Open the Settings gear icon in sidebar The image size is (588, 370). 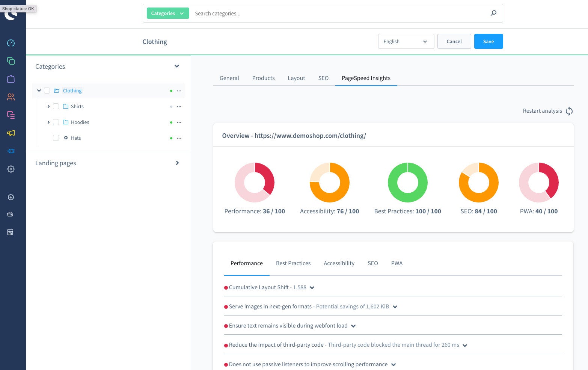[x=11, y=169]
